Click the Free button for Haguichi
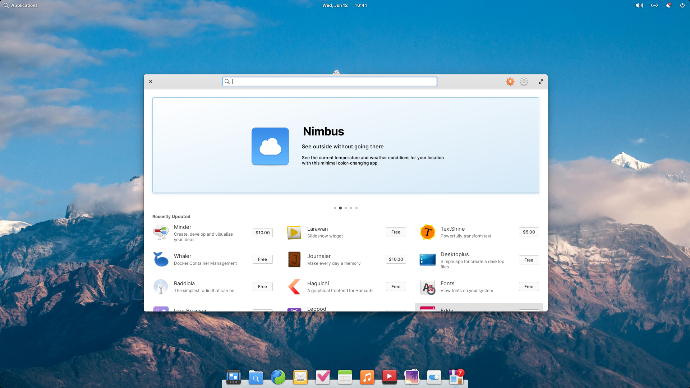Screen dimensions: 690x388 (x=396, y=287)
